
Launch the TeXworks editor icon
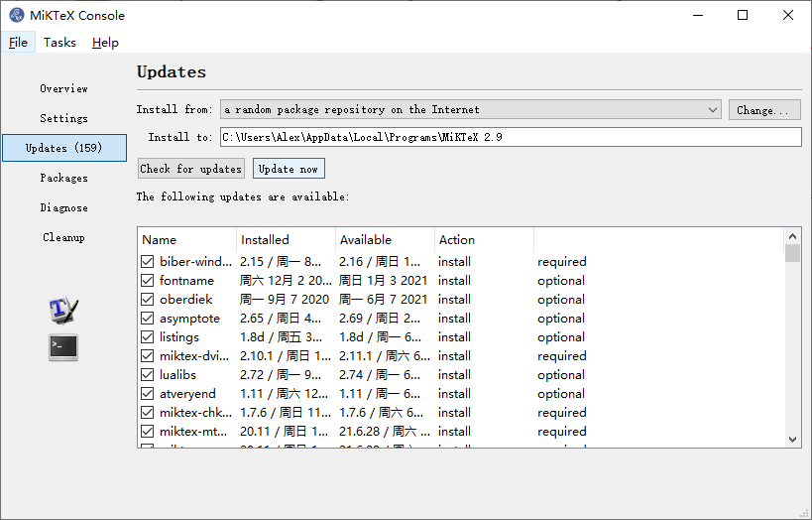[63, 311]
